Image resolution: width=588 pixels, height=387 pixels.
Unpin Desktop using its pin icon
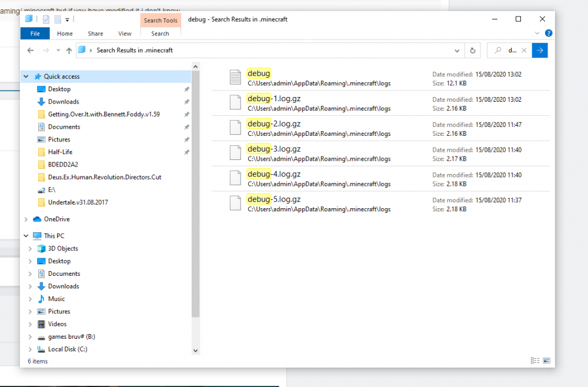click(187, 89)
